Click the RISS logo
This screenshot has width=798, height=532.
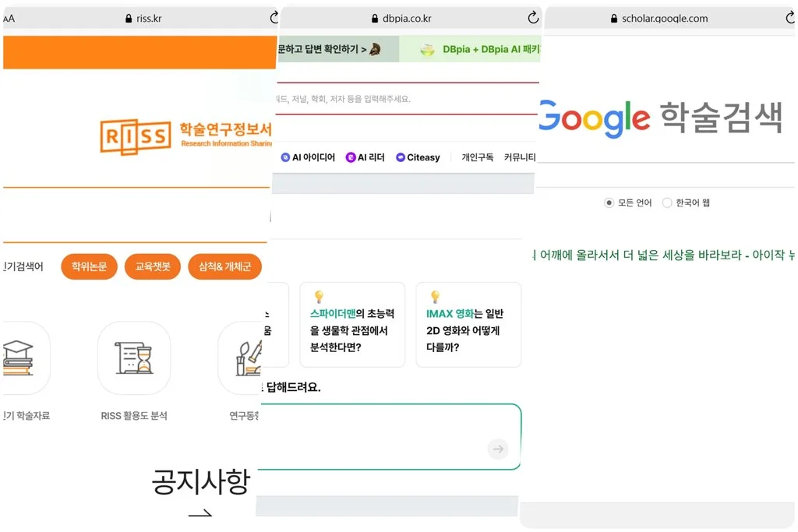click(x=136, y=136)
